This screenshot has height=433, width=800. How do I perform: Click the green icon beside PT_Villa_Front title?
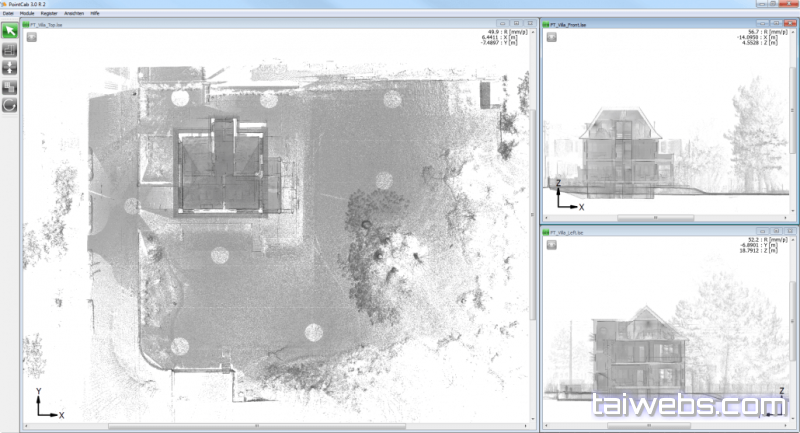click(547, 23)
